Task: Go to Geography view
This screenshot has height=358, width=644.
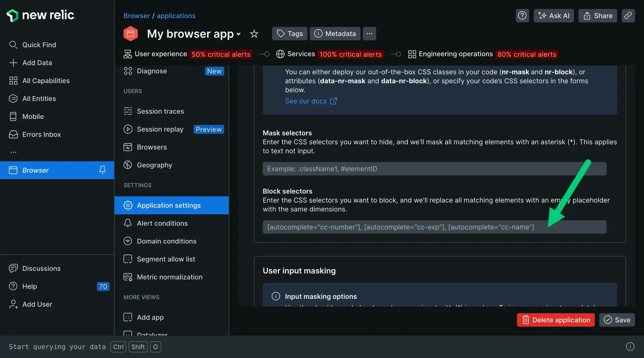Action: [154, 165]
